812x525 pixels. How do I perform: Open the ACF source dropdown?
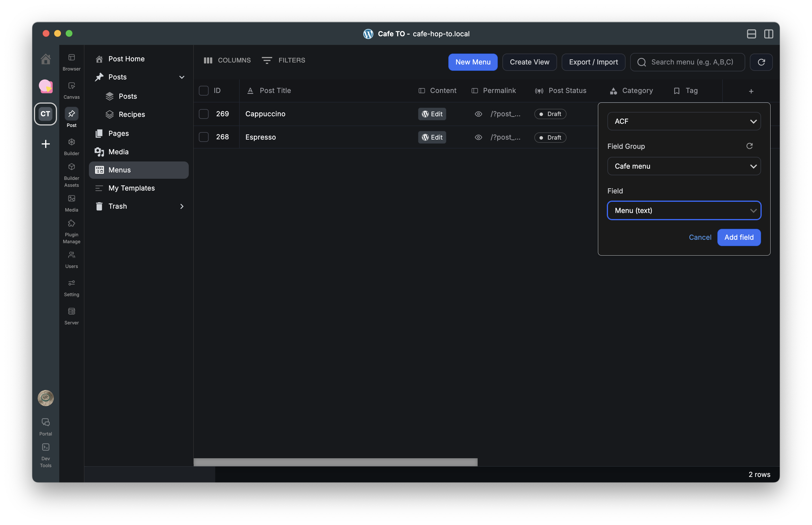[x=684, y=121]
